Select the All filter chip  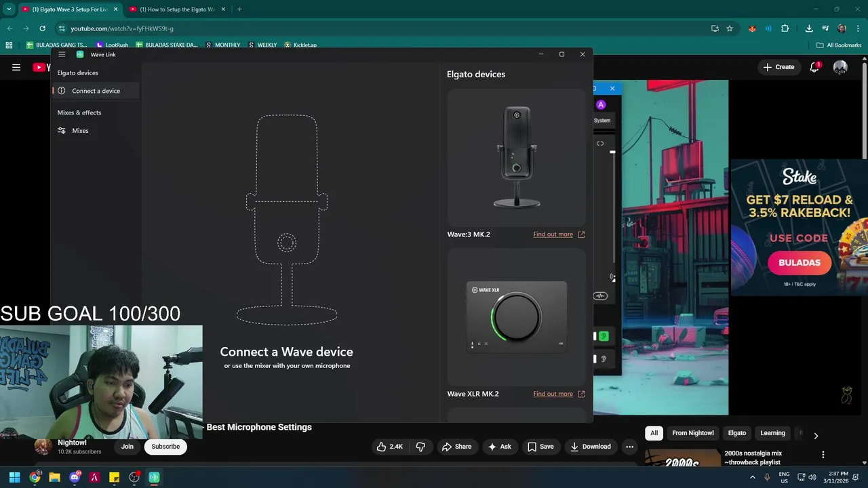[654, 433]
